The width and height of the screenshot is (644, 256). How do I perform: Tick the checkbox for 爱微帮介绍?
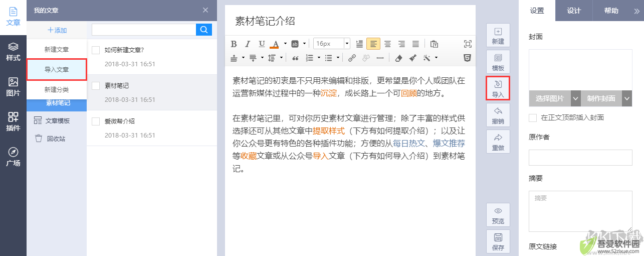[96, 121]
